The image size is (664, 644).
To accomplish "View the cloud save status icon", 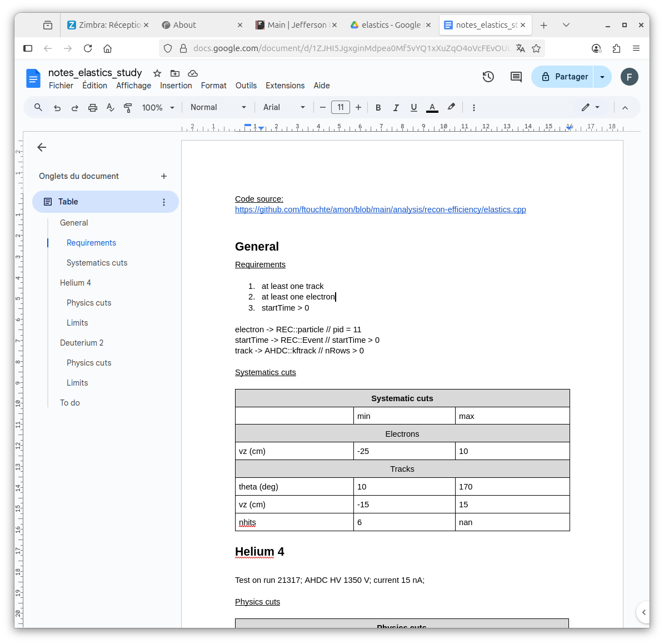I will (x=193, y=73).
